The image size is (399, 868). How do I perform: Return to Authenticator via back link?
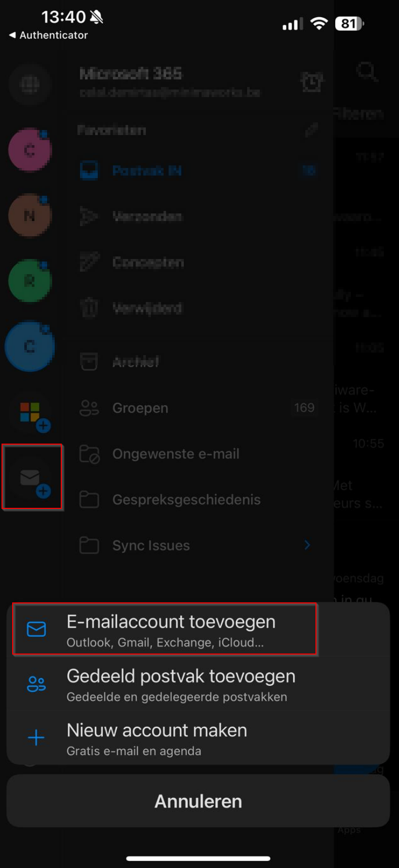49,35
